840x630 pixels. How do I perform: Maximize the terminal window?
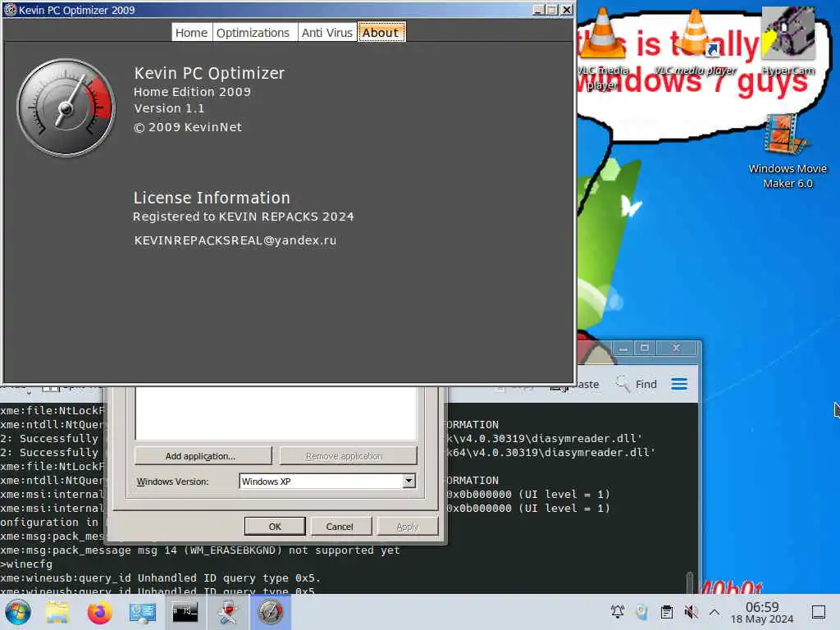click(x=645, y=348)
